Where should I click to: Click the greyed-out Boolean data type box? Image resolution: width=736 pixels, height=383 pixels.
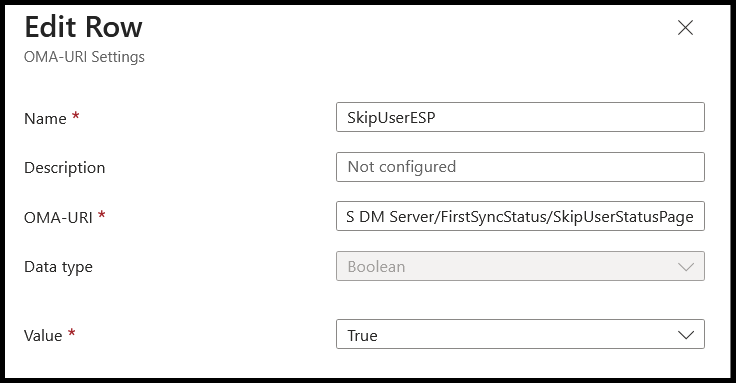click(520, 266)
